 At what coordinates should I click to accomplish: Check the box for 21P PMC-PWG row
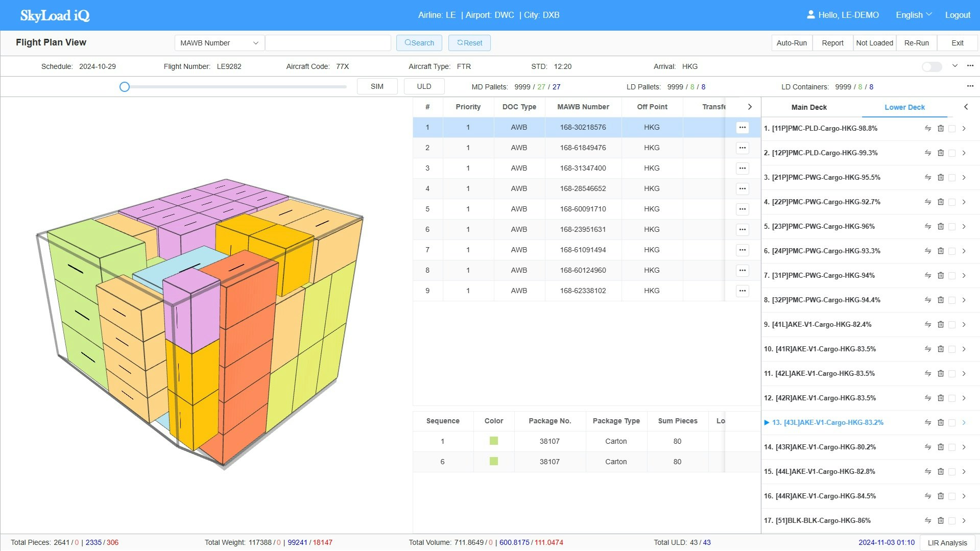pyautogui.click(x=952, y=178)
